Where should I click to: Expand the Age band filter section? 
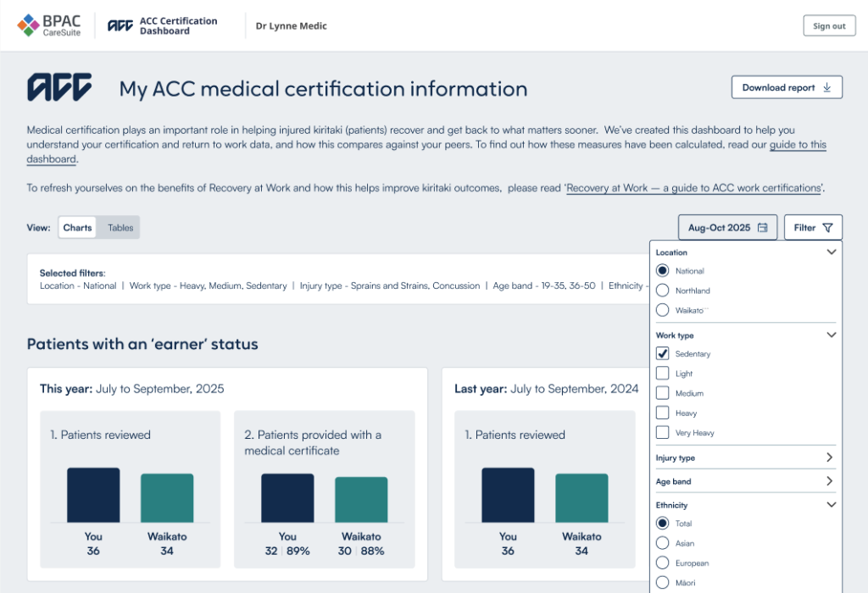830,481
